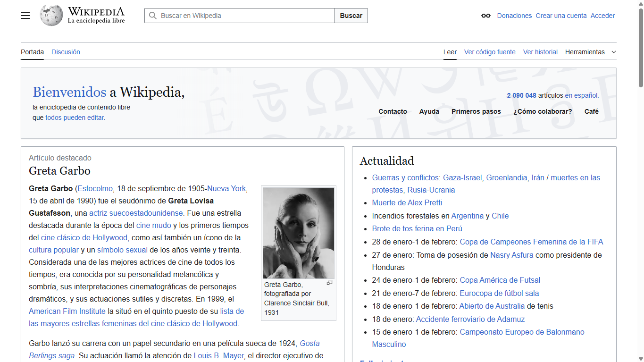Click the Buscar button
This screenshot has height=362, width=644.
(x=351, y=16)
